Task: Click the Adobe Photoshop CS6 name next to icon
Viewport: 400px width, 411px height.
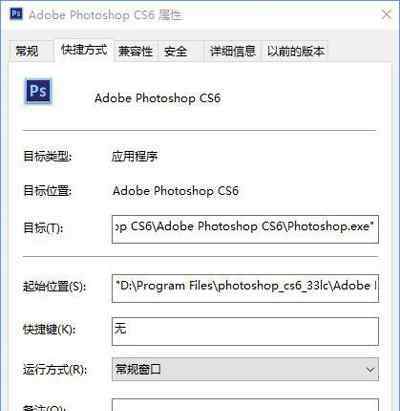Action: [x=157, y=98]
